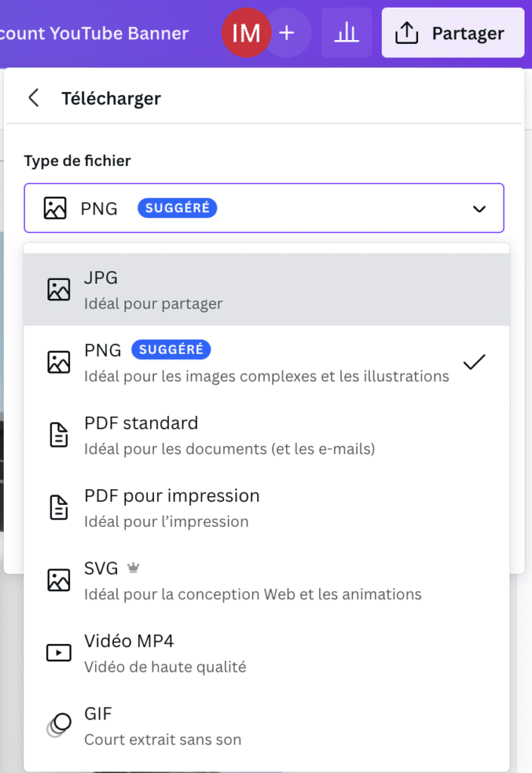The image size is (532, 773).
Task: Open the Canva insights chart icon
Action: click(x=346, y=32)
